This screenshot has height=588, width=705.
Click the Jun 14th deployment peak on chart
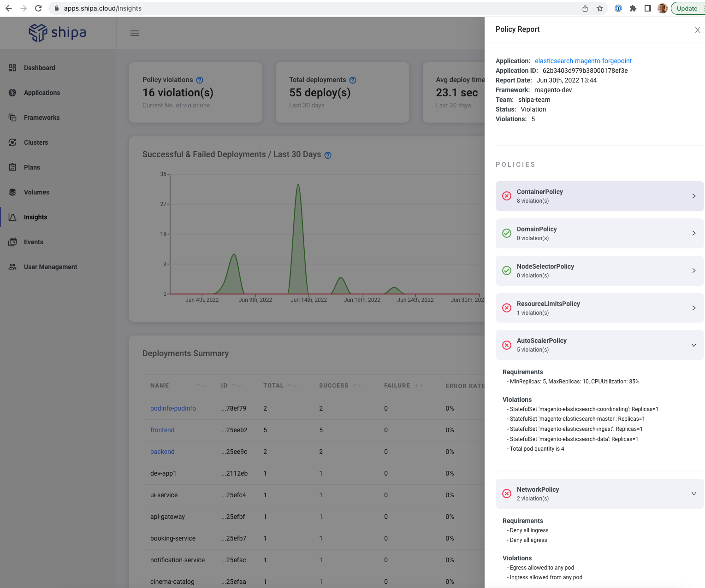298,185
